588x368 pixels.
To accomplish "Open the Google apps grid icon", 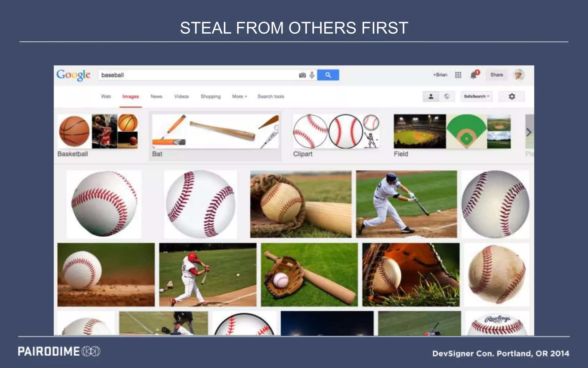I will pos(458,75).
